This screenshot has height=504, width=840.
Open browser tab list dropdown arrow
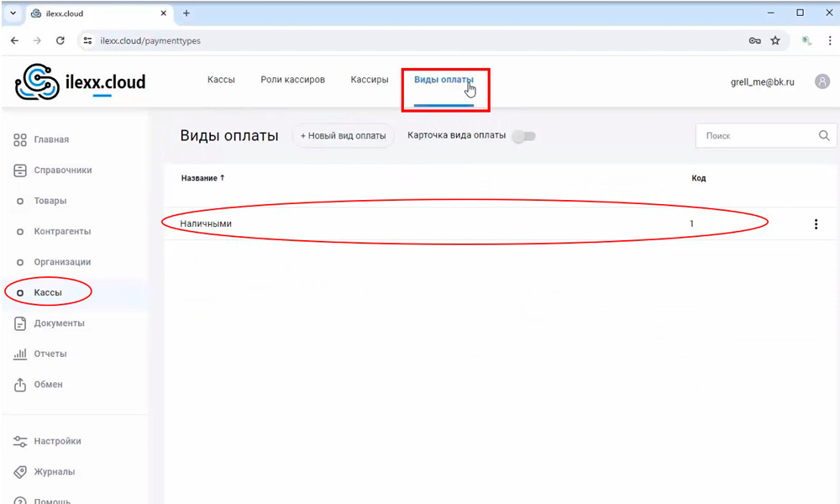13,13
